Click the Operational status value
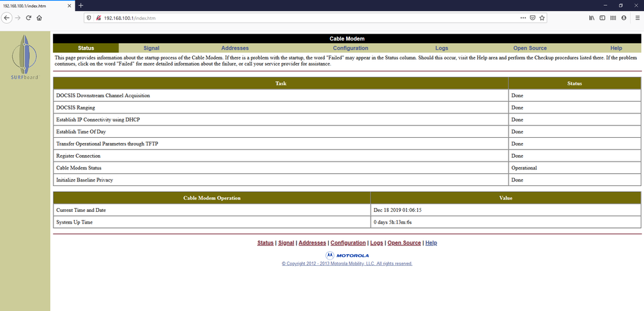This screenshot has height=311, width=644. (524, 168)
